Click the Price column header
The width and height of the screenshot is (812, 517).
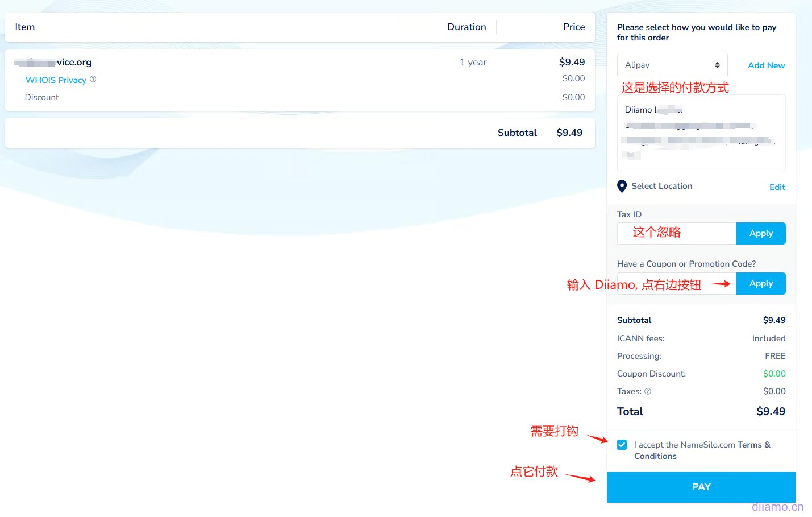click(x=574, y=27)
